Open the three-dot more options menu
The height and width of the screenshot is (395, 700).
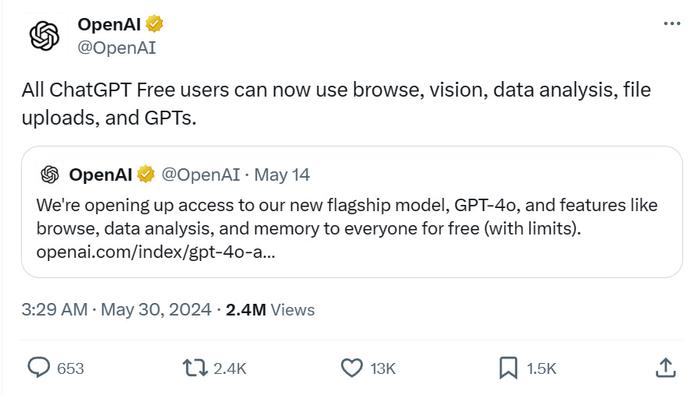(x=672, y=24)
